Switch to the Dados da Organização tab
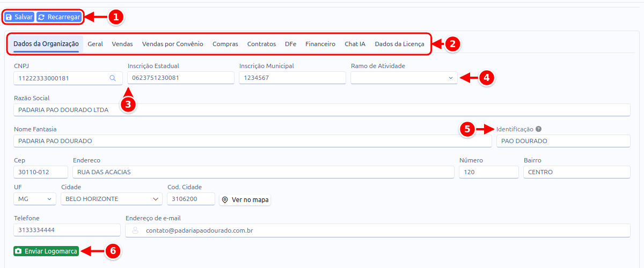 [x=46, y=44]
